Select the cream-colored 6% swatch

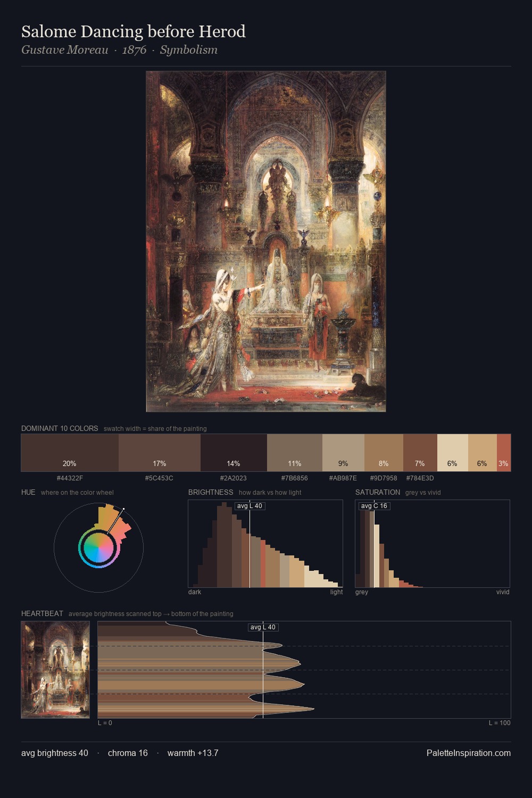[x=453, y=453]
